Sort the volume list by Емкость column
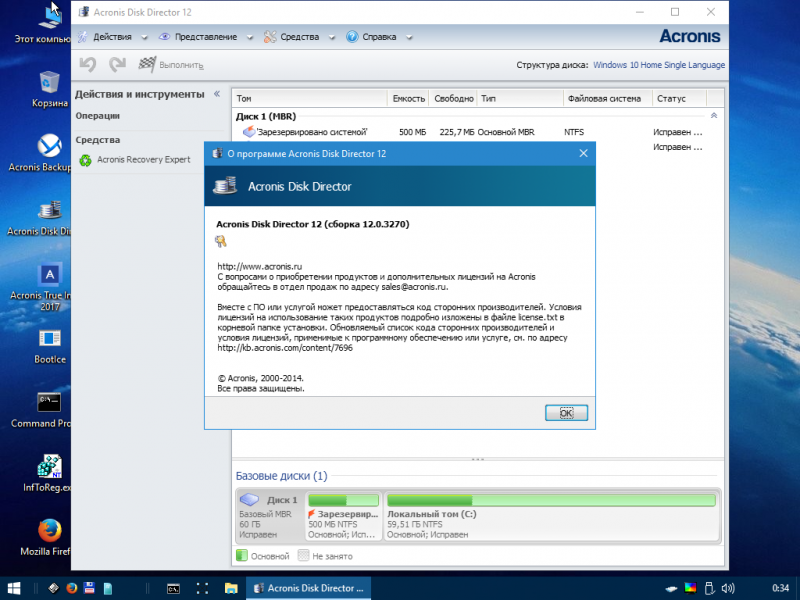 409,98
